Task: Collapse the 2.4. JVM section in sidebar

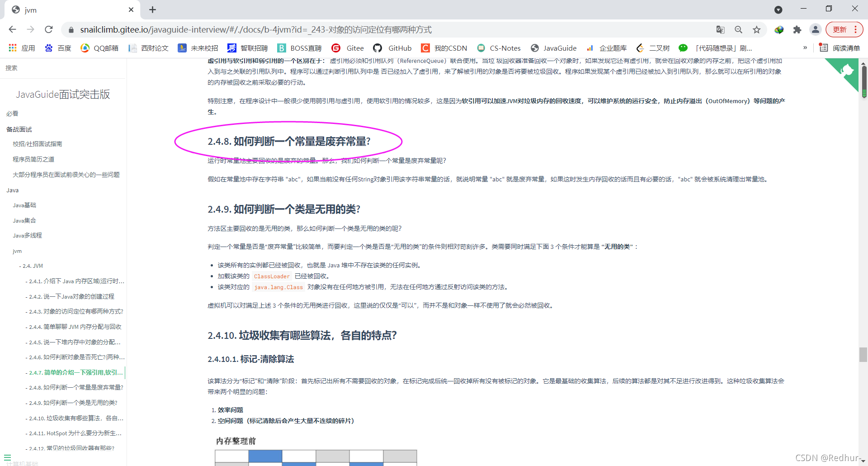Action: [32, 266]
